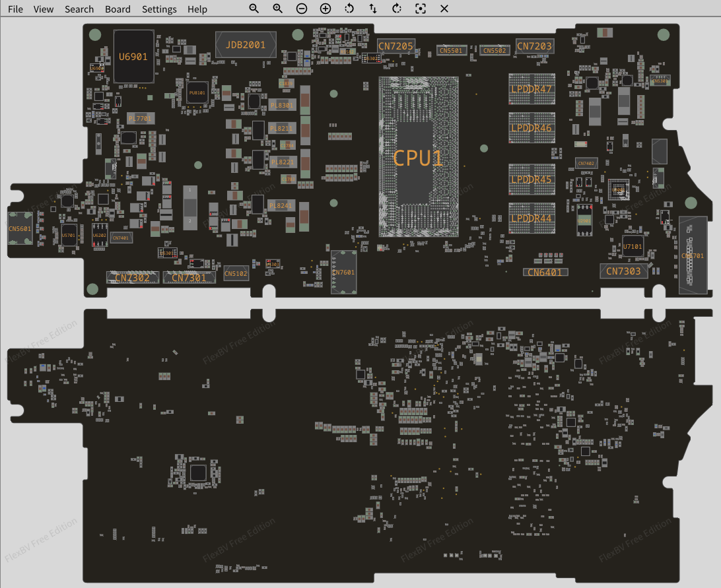The width and height of the screenshot is (721, 588).
Task: Select the U6901 chip
Action: click(x=133, y=57)
